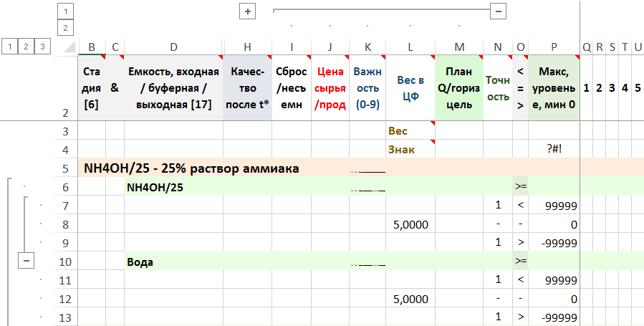
Task: Click row outline level 2 button
Action: tap(27, 47)
